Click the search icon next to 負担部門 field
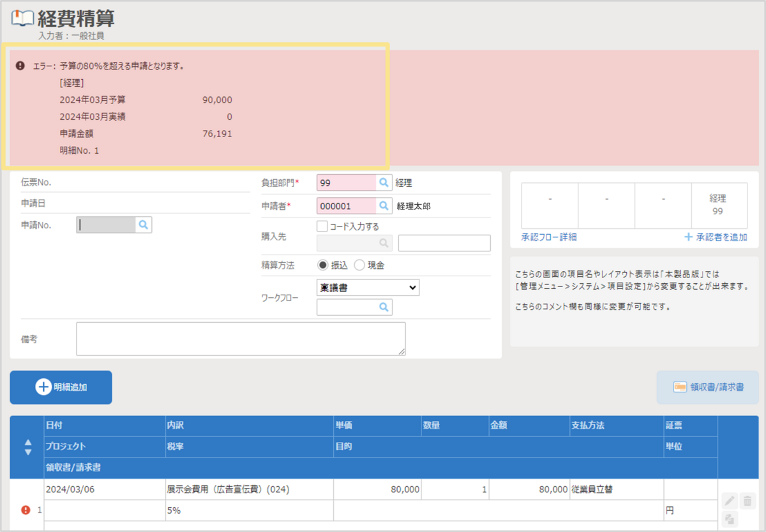 coord(384,183)
